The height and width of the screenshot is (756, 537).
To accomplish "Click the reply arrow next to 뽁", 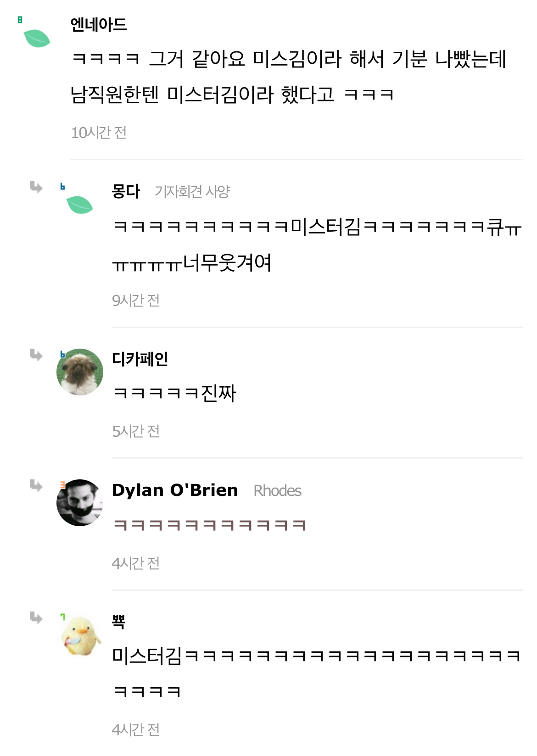I will (x=36, y=617).
